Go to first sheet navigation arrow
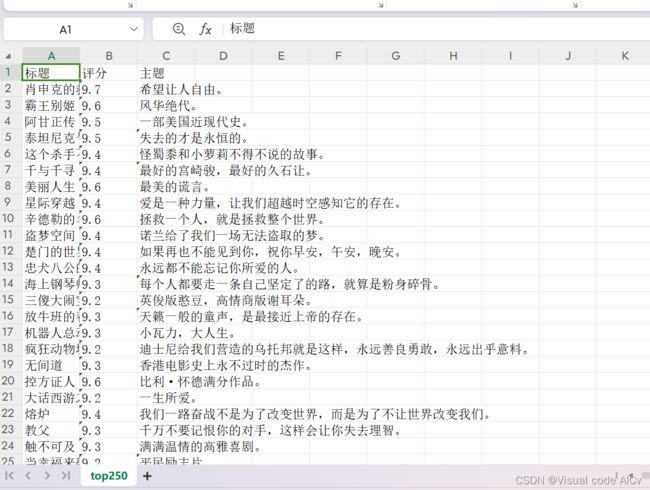Image resolution: width=650 pixels, height=490 pixels. click(10, 475)
